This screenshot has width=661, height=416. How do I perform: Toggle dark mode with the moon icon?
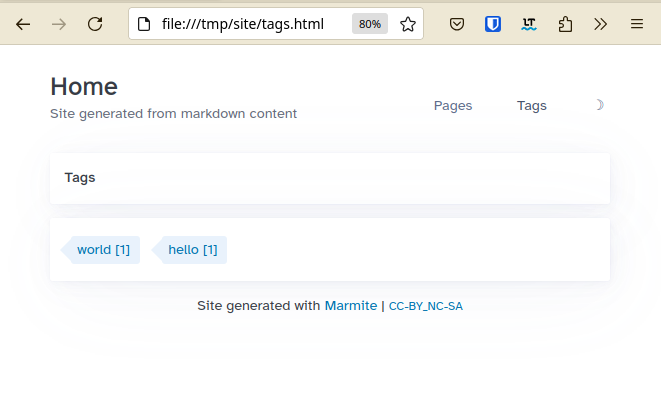click(599, 105)
